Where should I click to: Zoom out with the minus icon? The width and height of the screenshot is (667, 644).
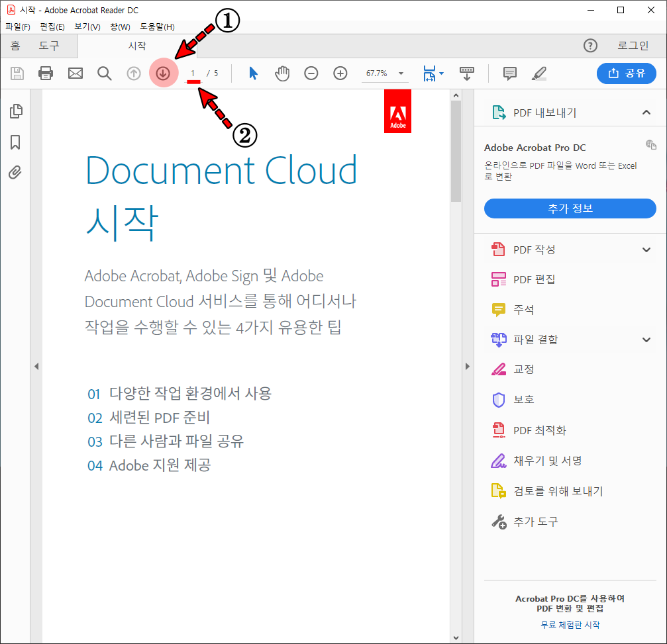click(311, 73)
